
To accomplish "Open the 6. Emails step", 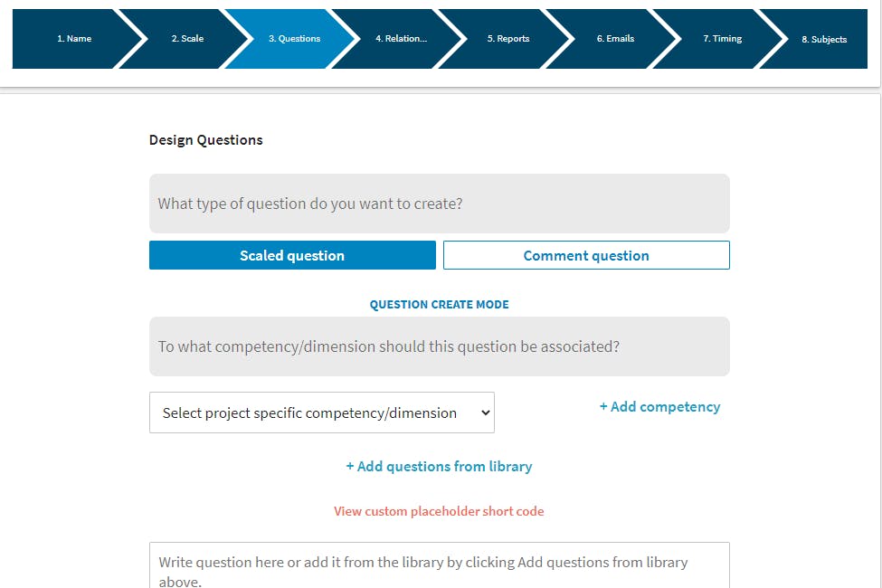I will click(615, 39).
